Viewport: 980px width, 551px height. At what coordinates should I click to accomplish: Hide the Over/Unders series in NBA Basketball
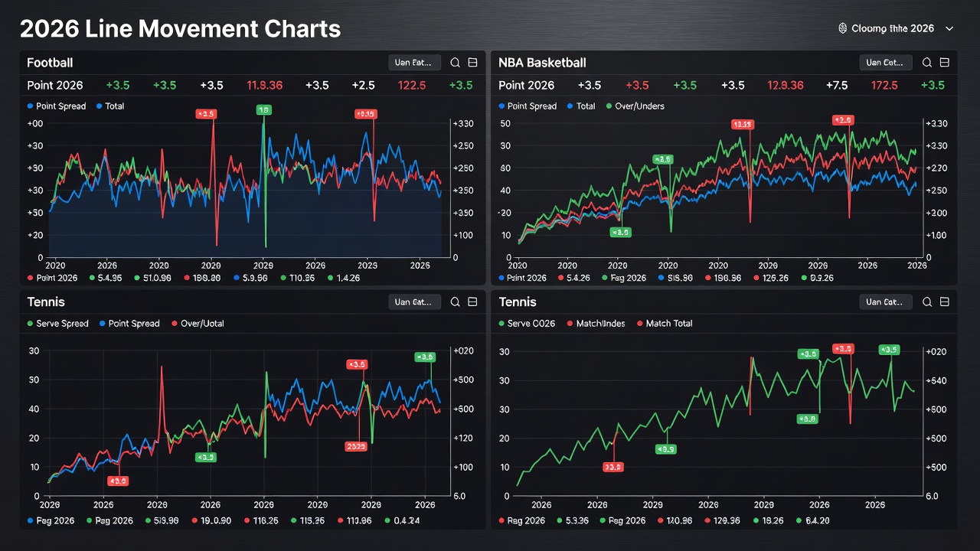click(635, 106)
